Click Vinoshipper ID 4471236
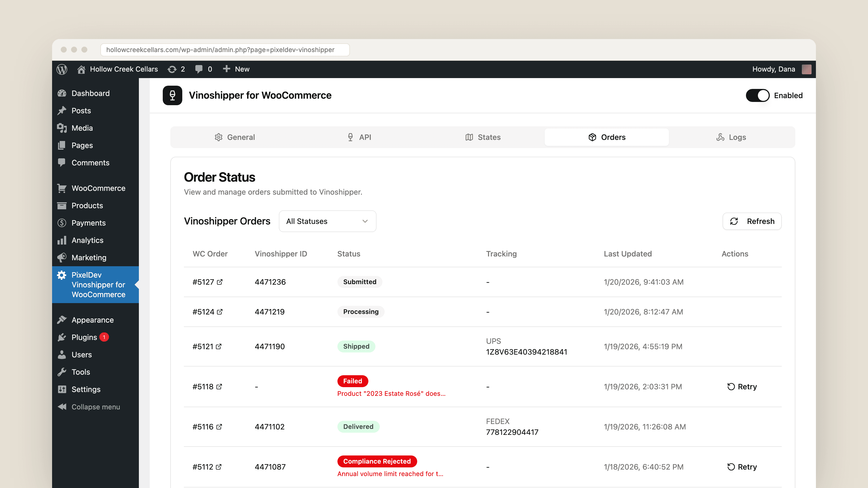 point(270,282)
